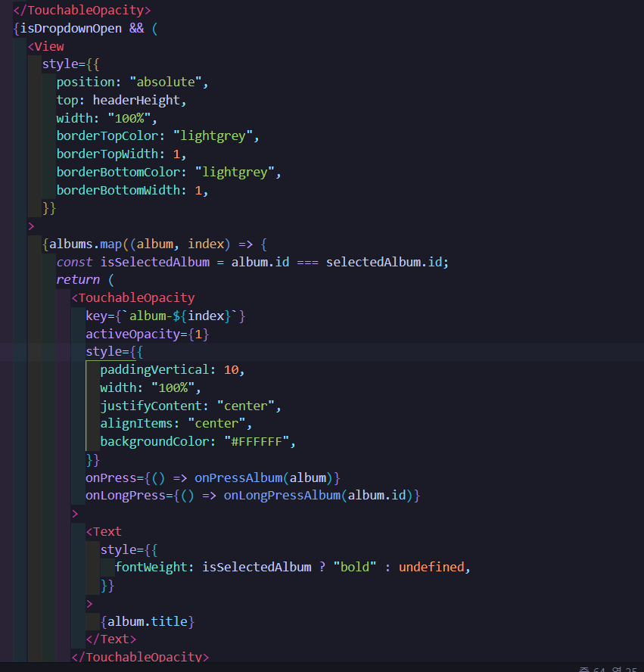Click the '{album.title}' expression
This screenshot has height=672, width=644.
pyautogui.click(x=148, y=622)
